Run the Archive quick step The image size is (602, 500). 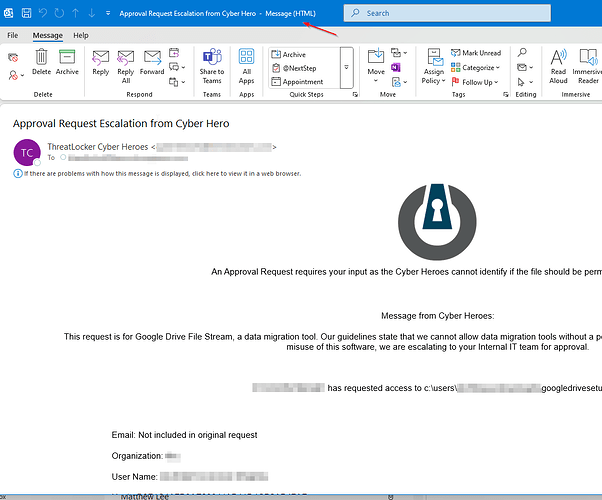pyautogui.click(x=289, y=55)
